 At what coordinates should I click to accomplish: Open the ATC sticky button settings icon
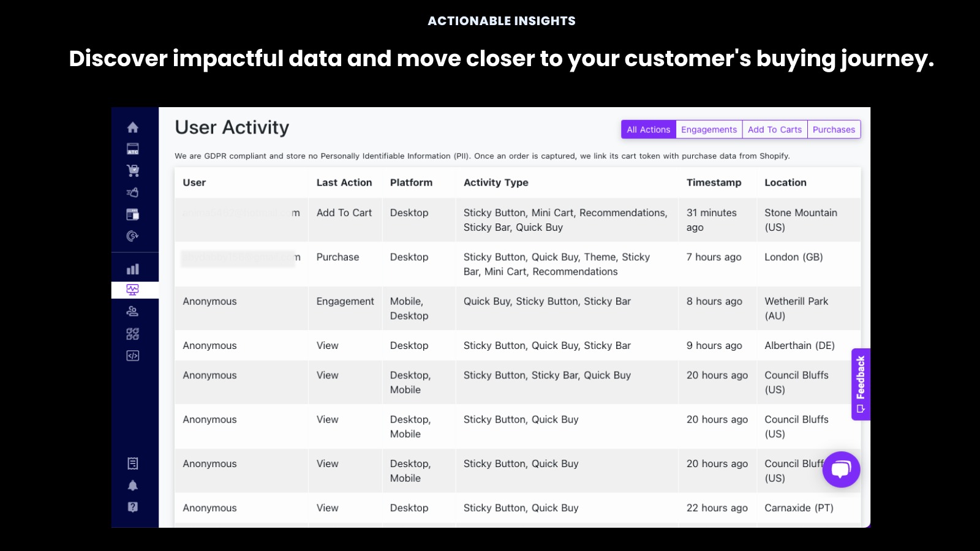click(x=132, y=149)
